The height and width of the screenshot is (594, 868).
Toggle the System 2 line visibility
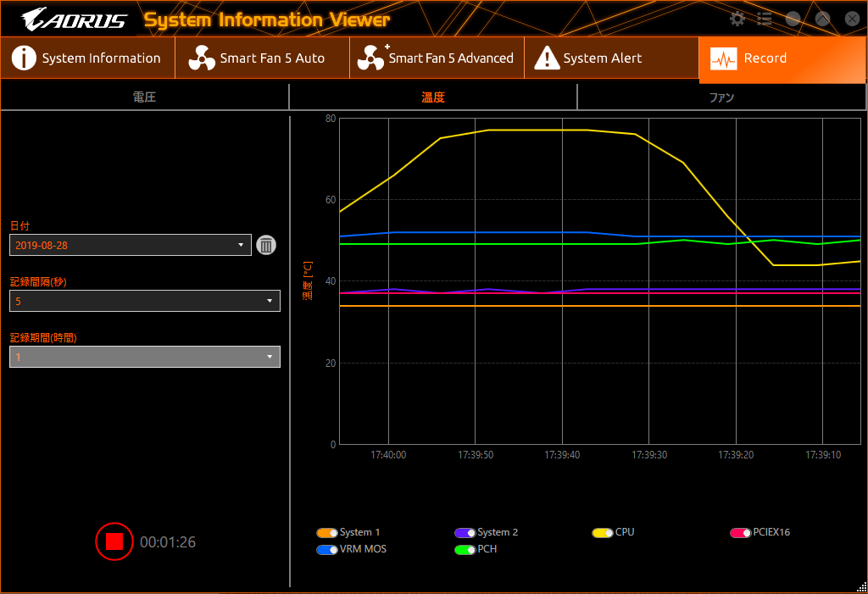[x=465, y=533]
